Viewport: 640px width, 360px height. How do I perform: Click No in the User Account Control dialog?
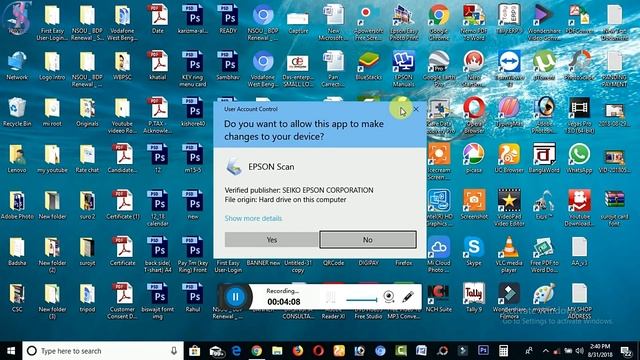click(x=368, y=240)
